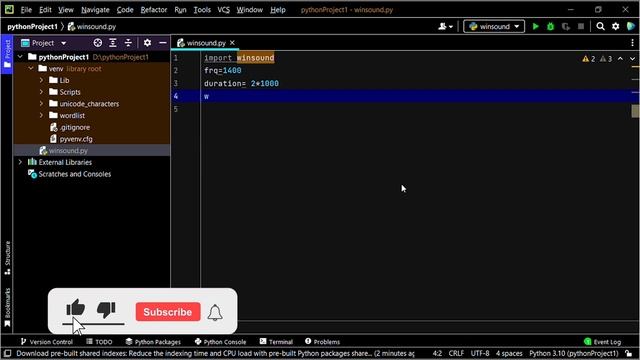This screenshot has height=360, width=640.
Task: Open the File menu
Action: tap(26, 10)
